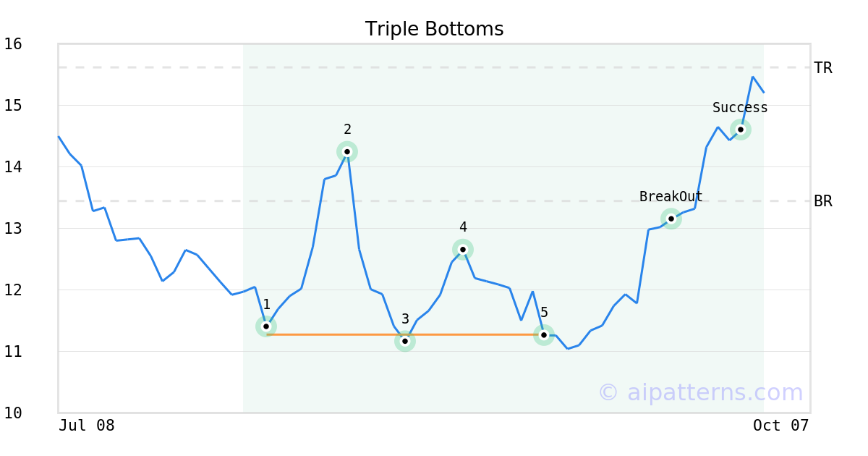Screen dimensions: 868x456
Task: Click the Success point marker
Action: 741,130
